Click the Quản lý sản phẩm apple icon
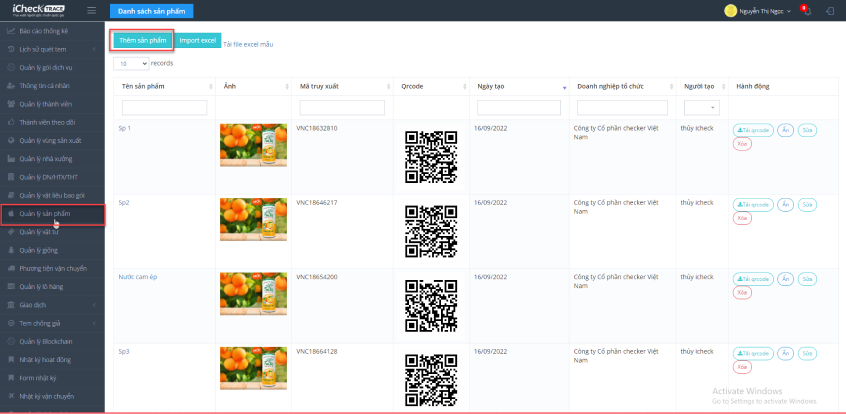The height and width of the screenshot is (414, 846). 11,214
